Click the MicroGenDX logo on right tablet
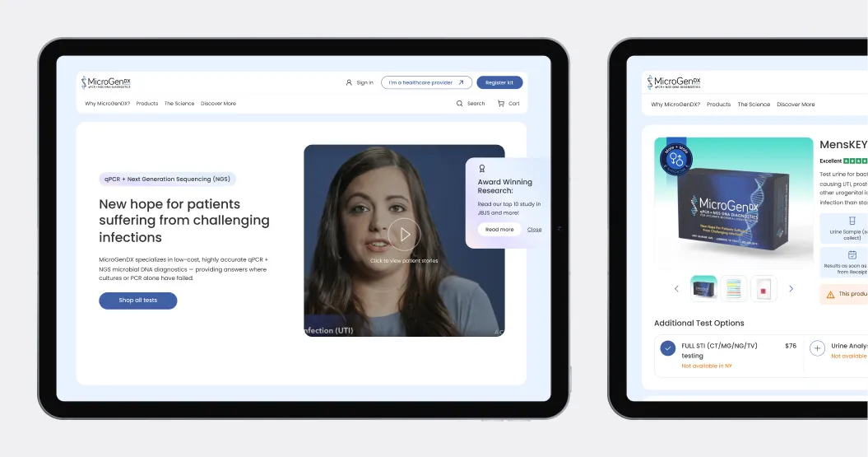 pos(674,82)
